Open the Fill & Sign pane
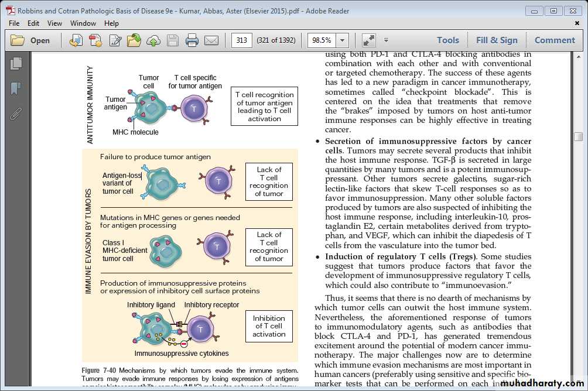The width and height of the screenshot is (588, 391). (x=497, y=40)
